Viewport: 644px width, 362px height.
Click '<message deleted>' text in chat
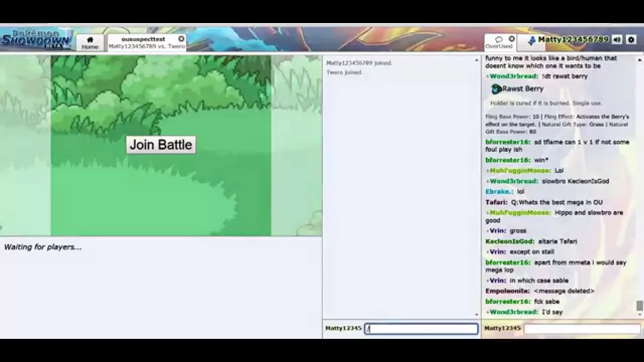point(564,291)
